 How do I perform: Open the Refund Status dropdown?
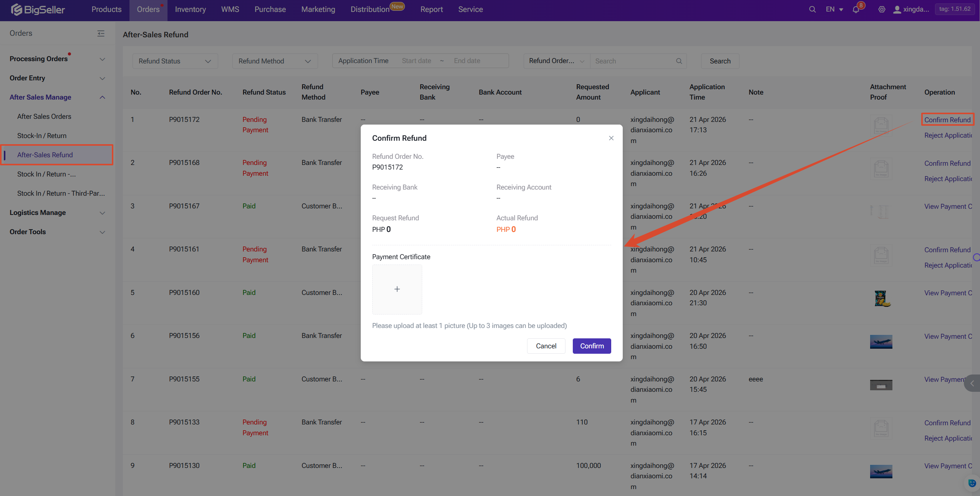175,61
